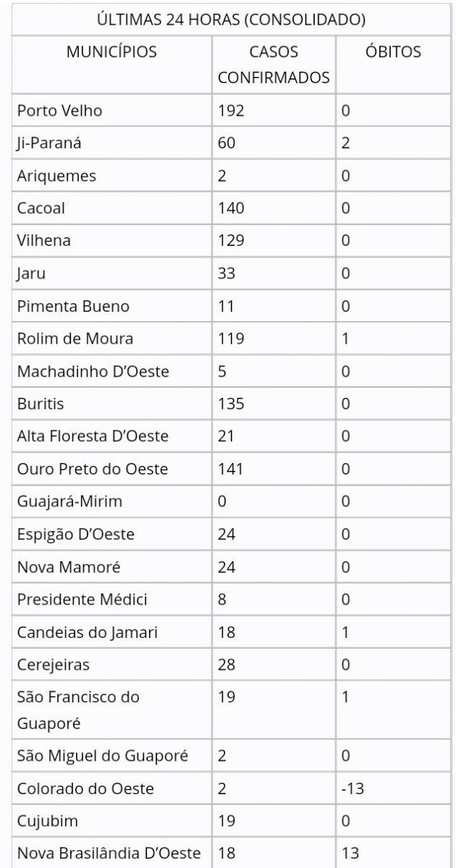Click the ÓBITOS column header
The image size is (456, 868).
393,52
